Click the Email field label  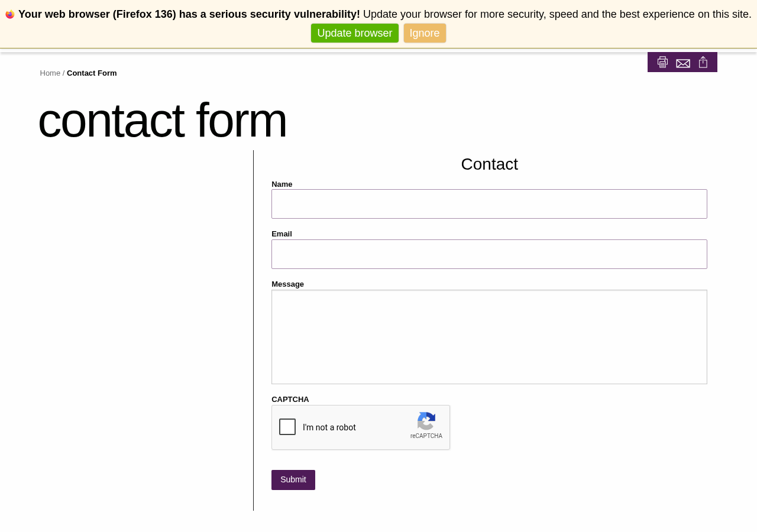pos(282,233)
